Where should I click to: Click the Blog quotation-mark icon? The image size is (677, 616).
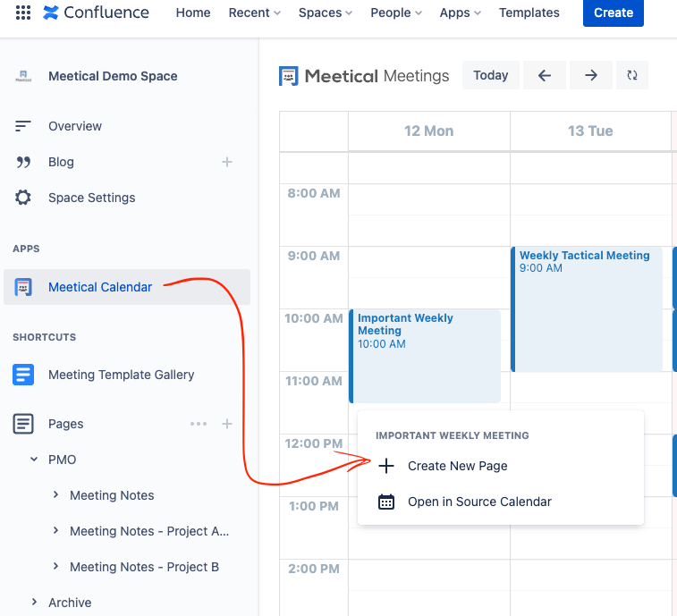click(23, 162)
